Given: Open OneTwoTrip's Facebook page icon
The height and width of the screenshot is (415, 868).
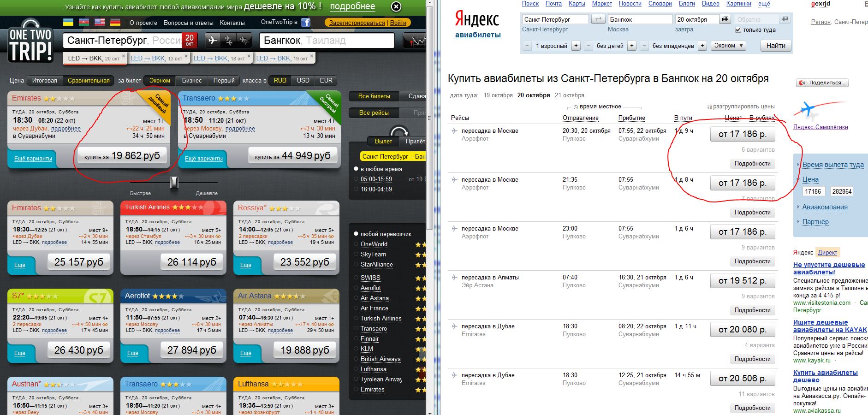Looking at the screenshot, I should 306,22.
